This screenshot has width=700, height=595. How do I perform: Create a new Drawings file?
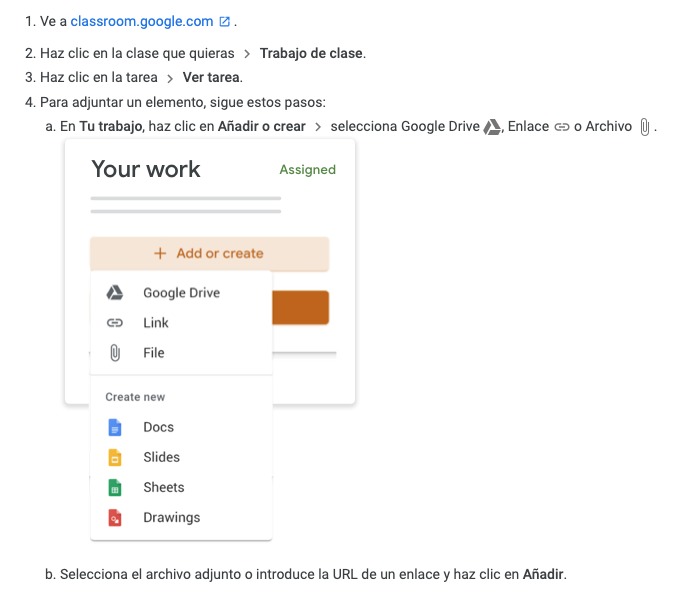tap(181, 517)
